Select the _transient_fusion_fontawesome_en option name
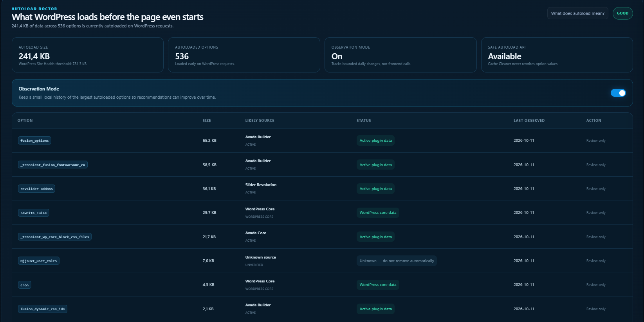This screenshot has height=322, width=644. coord(53,165)
